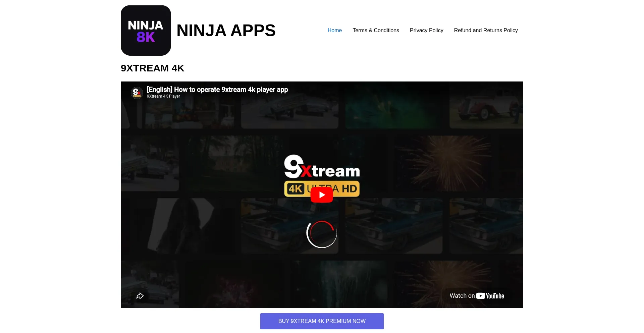Open the NINJA APPS site title link
Image resolution: width=644 pixels, height=333 pixels.
pyautogui.click(x=226, y=31)
